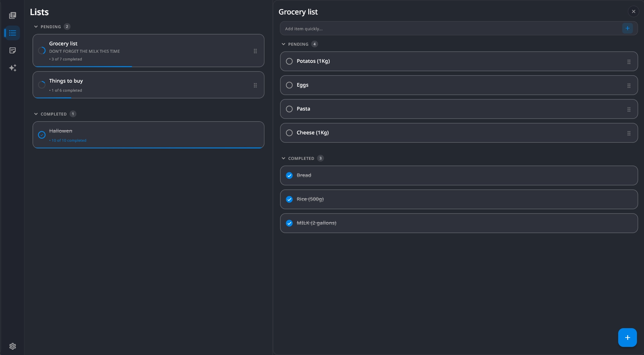
Task: Click the progress circle on Things to buy card
Action: 42,85
